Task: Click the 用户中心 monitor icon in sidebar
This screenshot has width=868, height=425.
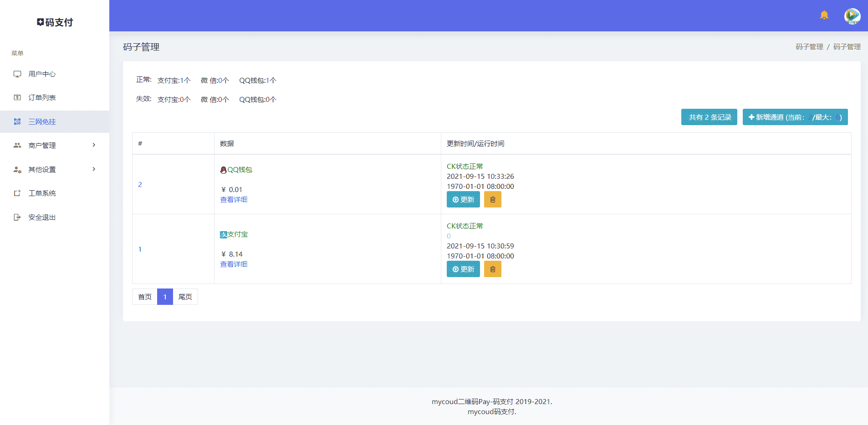Action: tap(17, 74)
